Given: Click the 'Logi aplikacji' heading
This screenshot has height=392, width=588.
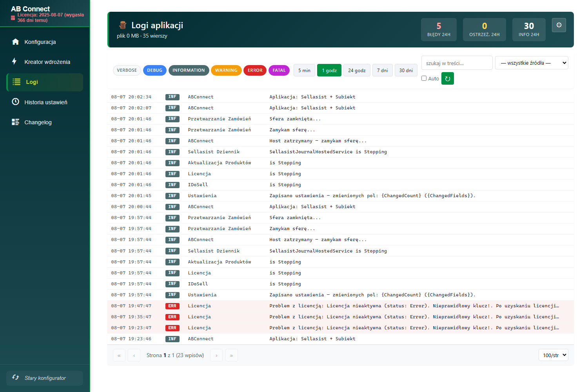Looking at the screenshot, I should (157, 25).
